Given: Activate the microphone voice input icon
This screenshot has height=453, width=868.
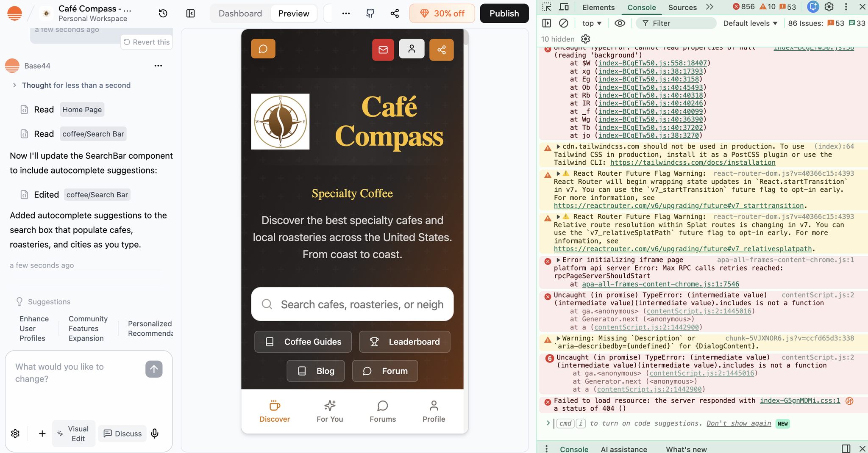Looking at the screenshot, I should click(x=155, y=434).
